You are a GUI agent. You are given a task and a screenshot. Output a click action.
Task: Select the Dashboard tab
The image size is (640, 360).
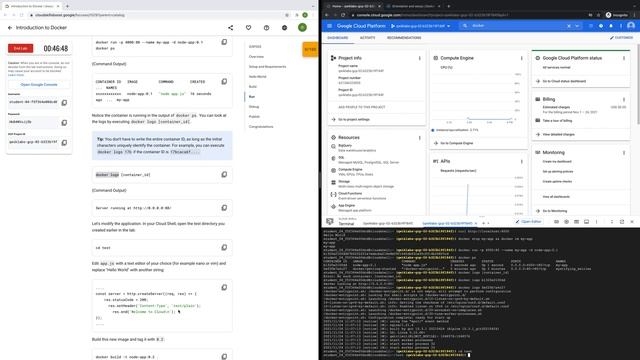click(338, 38)
